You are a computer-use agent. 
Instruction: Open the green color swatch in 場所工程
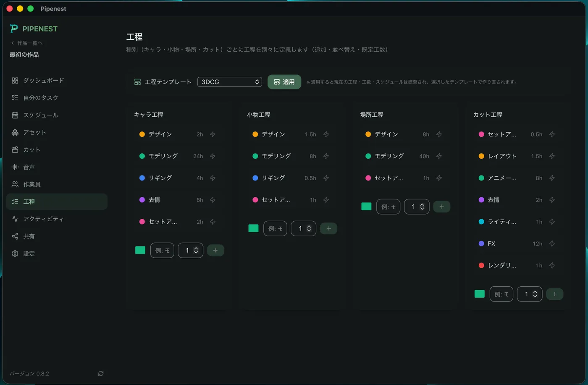click(366, 207)
